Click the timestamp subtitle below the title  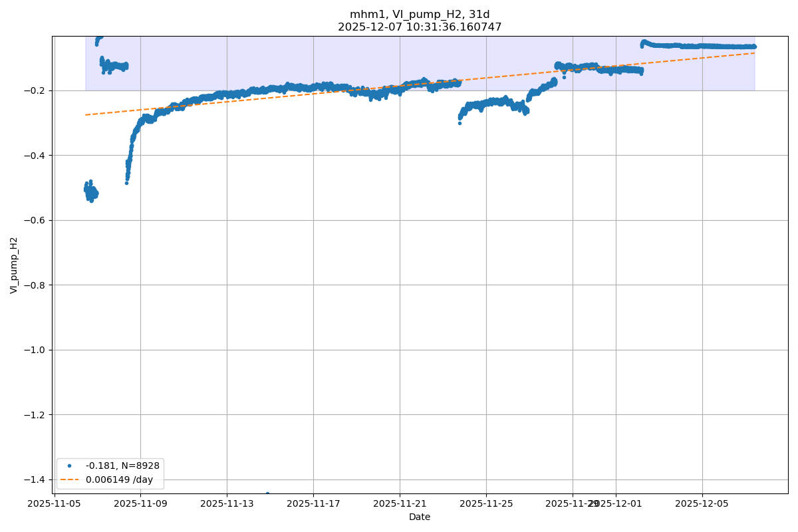[420, 27]
